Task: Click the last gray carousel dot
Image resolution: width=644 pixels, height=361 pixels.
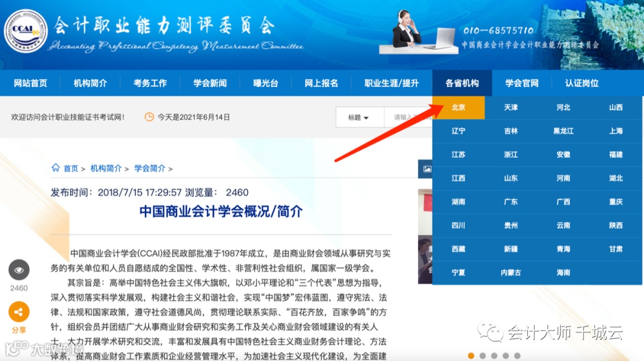Action: 517,356
